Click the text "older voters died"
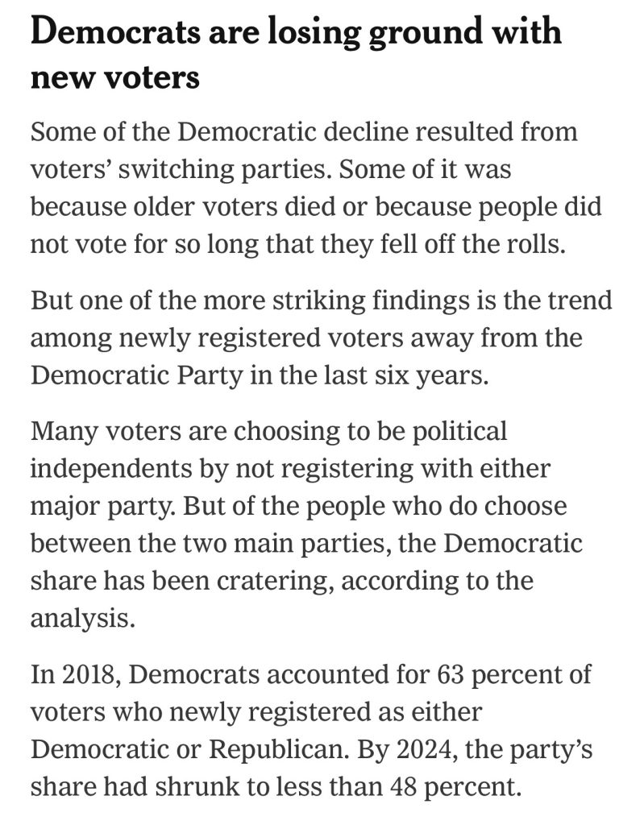 pos(207,205)
